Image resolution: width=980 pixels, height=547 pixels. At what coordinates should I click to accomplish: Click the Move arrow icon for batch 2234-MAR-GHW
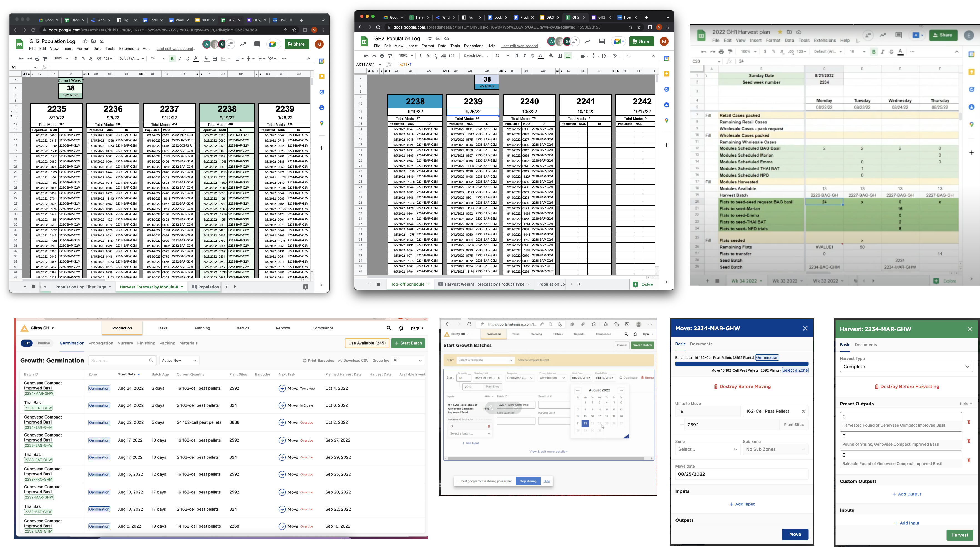click(282, 388)
